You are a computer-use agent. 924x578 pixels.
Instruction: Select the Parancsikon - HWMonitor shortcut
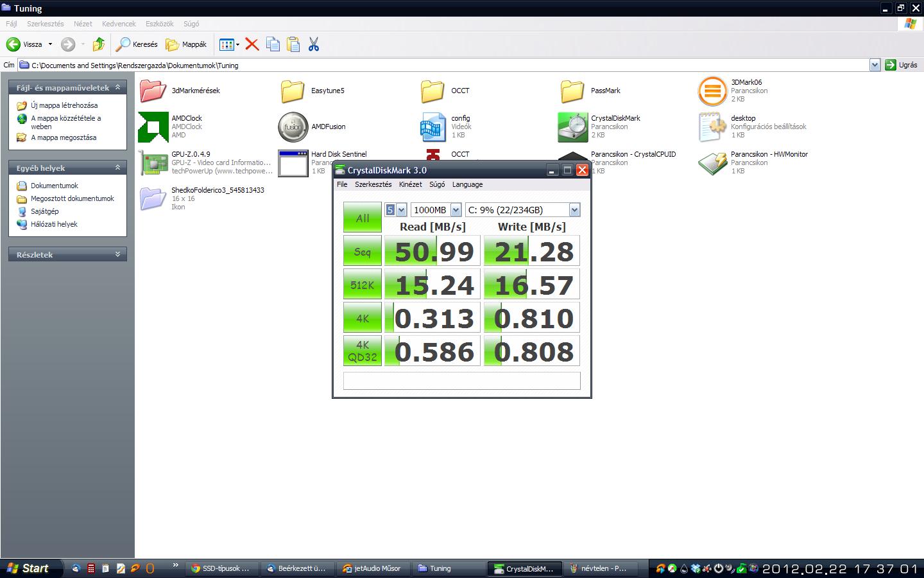pyautogui.click(x=712, y=162)
